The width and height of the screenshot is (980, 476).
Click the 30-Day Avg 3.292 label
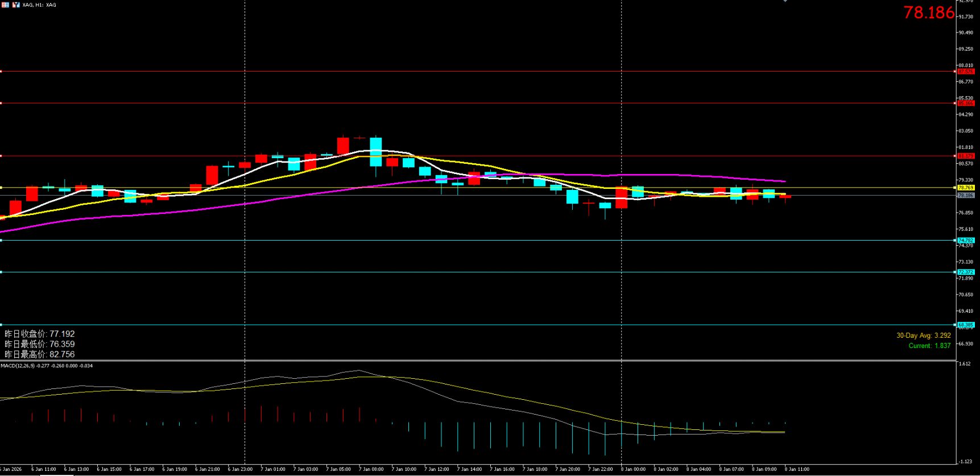pos(923,336)
